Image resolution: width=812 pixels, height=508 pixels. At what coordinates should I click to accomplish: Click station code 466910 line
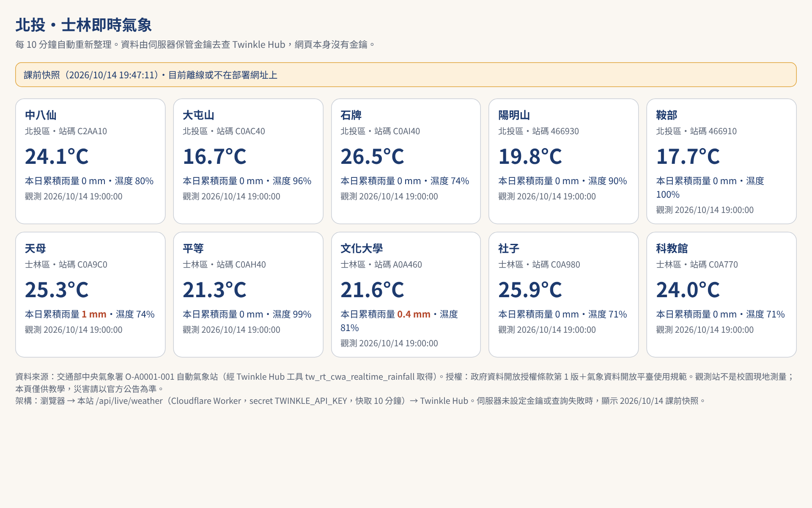tap(696, 131)
